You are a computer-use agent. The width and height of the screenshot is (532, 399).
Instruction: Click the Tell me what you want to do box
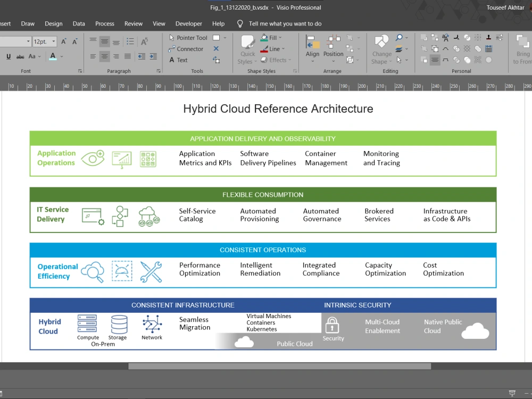(285, 23)
